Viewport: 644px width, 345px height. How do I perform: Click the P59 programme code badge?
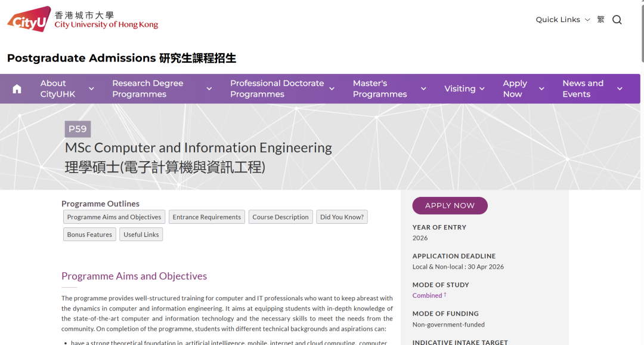coord(78,129)
